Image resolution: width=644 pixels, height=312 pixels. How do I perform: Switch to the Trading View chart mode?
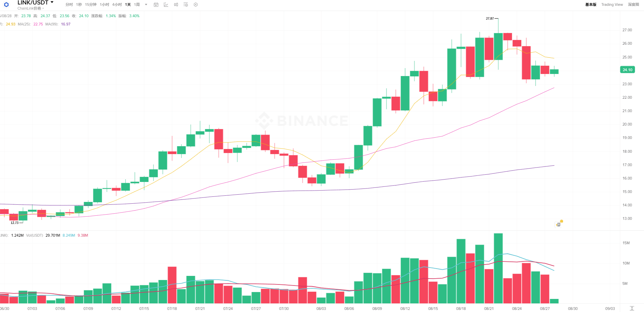612,5
